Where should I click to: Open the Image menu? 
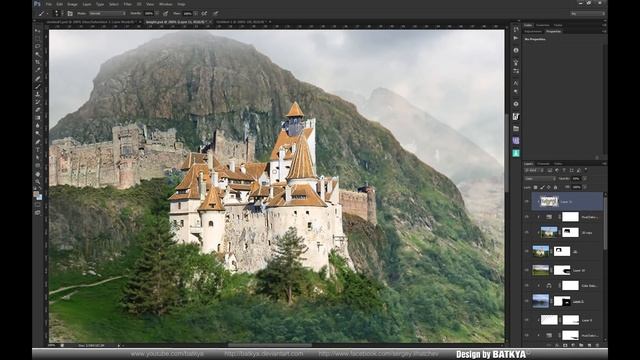(x=72, y=4)
